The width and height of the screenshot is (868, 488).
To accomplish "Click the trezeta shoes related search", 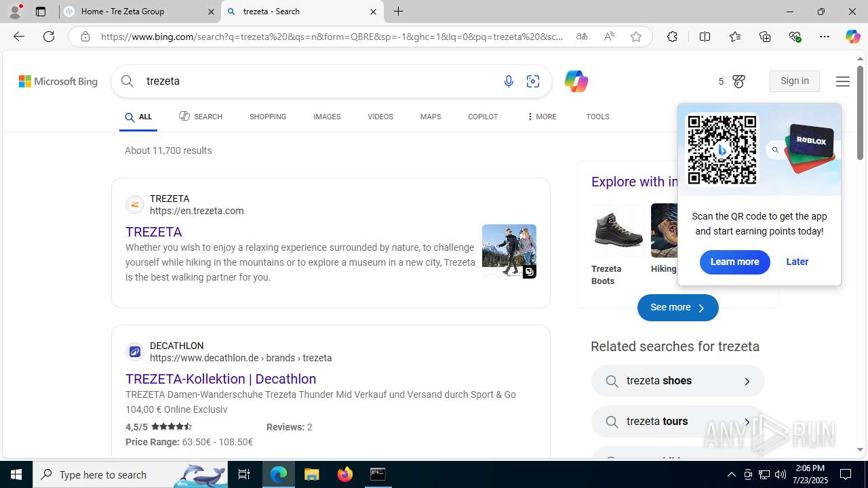I will (x=677, y=381).
